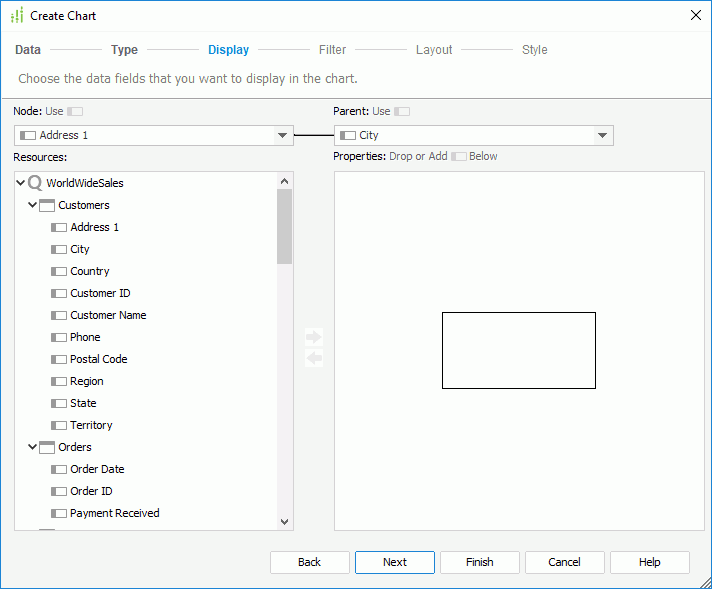Open Help for this dialog

pos(650,562)
